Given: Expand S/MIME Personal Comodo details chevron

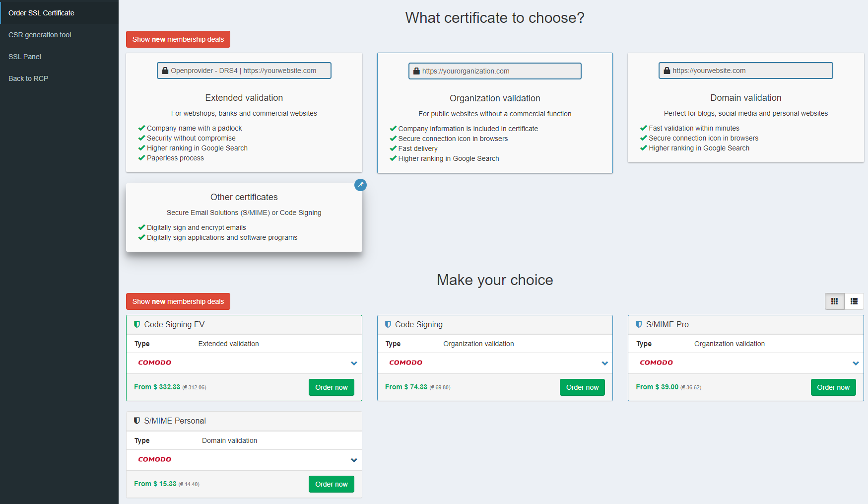Looking at the screenshot, I should tap(354, 460).
